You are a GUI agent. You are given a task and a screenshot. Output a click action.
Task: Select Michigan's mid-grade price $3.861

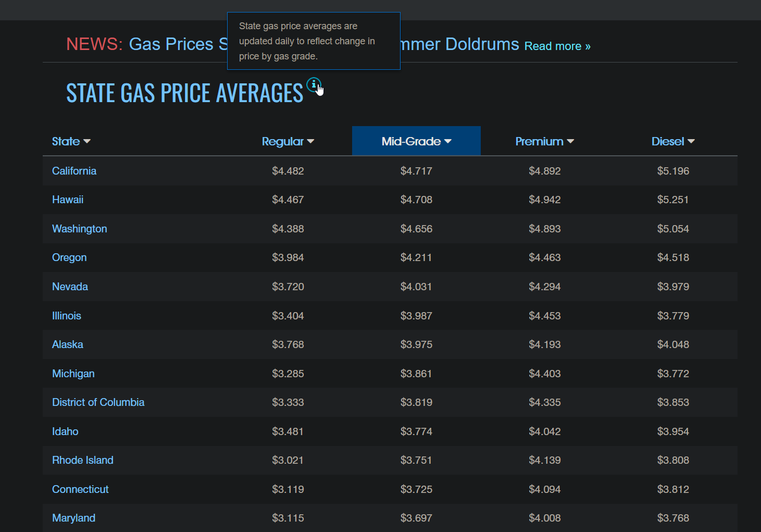click(416, 374)
